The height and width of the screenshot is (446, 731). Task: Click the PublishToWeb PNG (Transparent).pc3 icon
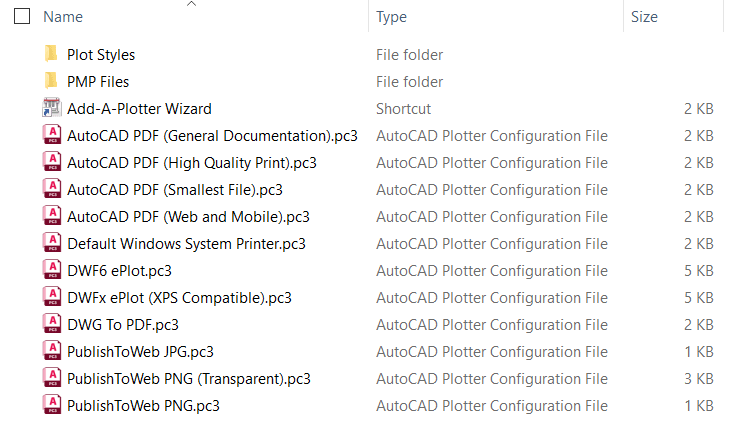pyautogui.click(x=51, y=378)
